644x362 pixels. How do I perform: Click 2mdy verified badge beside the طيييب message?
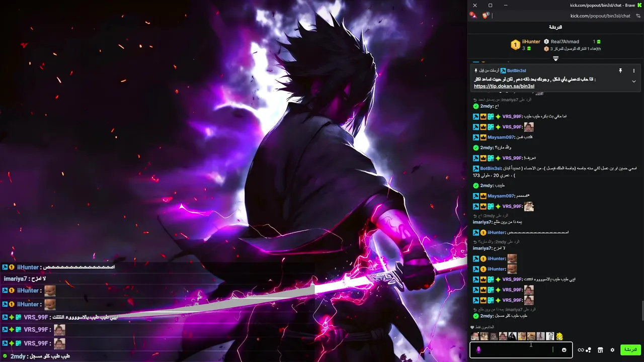(476, 186)
